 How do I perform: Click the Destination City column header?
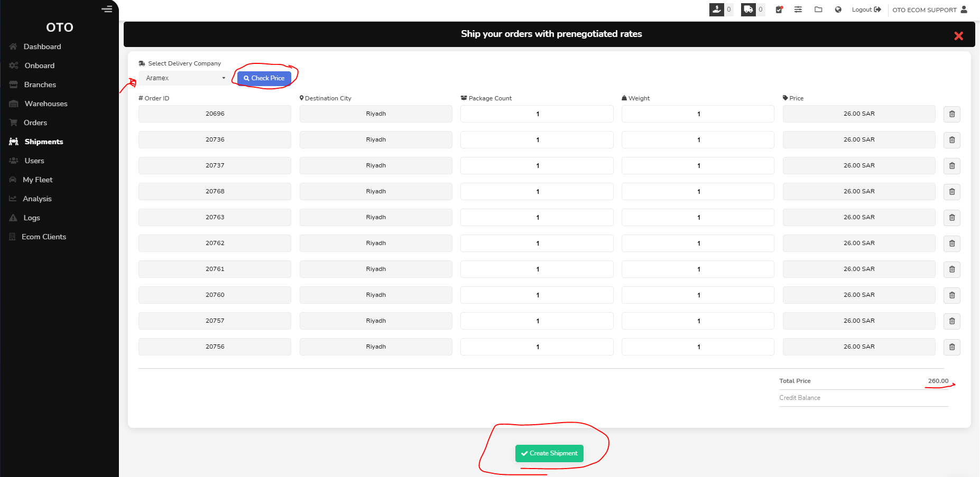[x=325, y=98]
